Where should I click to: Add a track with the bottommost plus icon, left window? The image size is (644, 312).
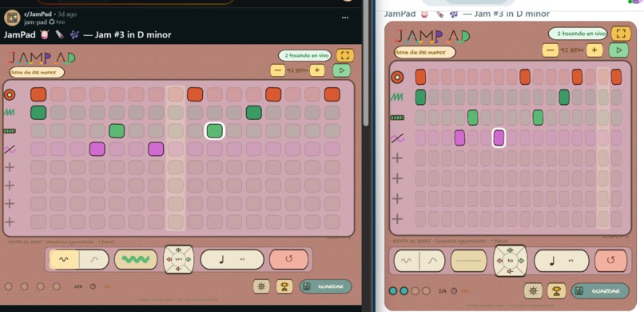coord(10,222)
